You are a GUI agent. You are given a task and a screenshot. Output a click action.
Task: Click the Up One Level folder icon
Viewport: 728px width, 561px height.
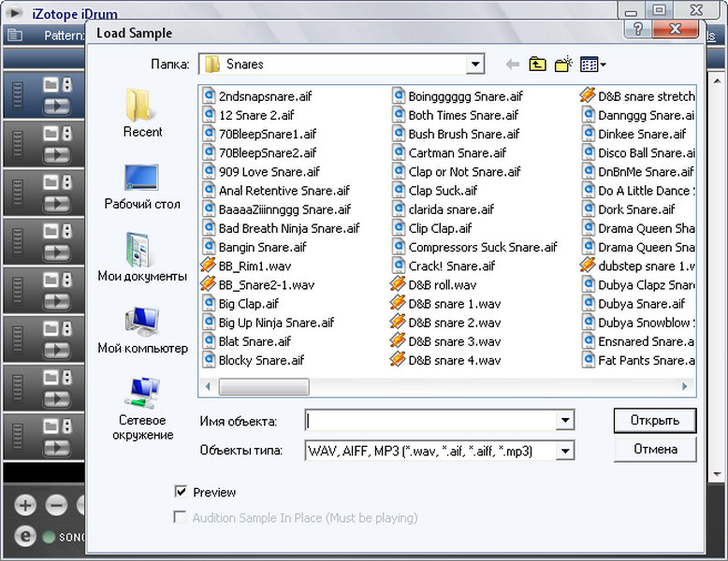click(537, 65)
